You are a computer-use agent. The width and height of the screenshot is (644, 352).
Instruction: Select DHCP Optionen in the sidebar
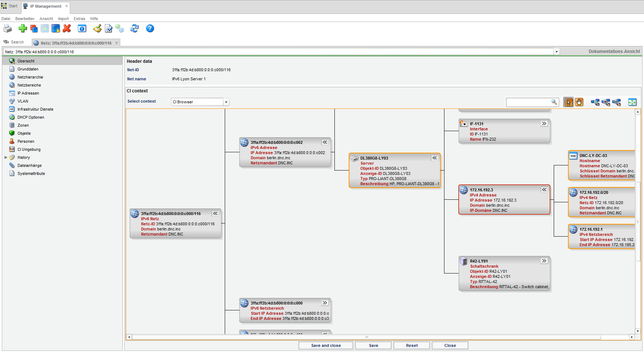coord(62,117)
